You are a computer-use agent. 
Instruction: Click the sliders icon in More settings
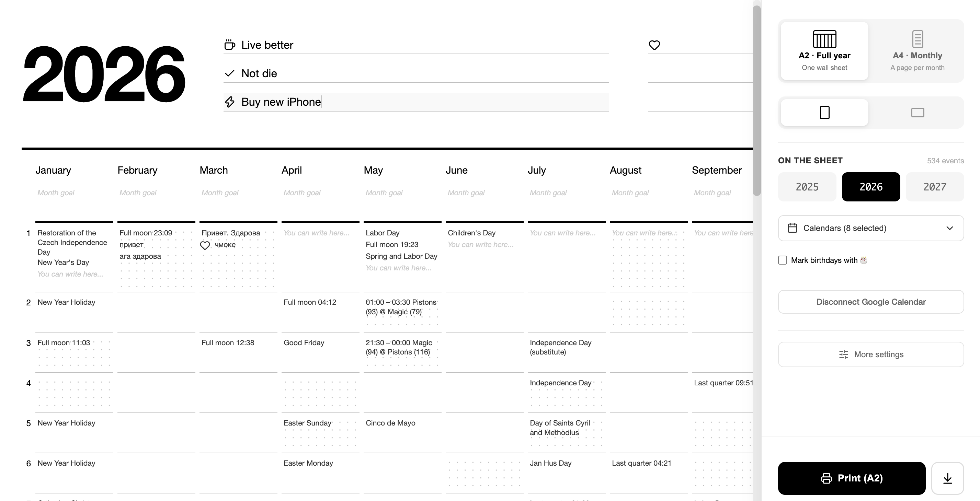pos(843,354)
